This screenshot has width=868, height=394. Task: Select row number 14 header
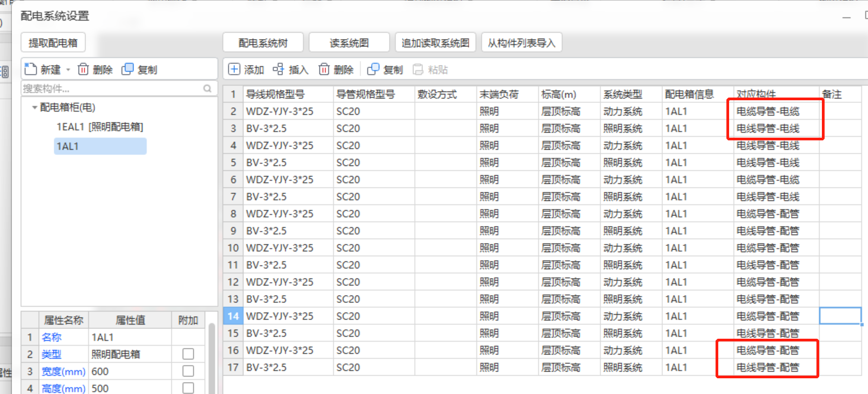coord(233,316)
